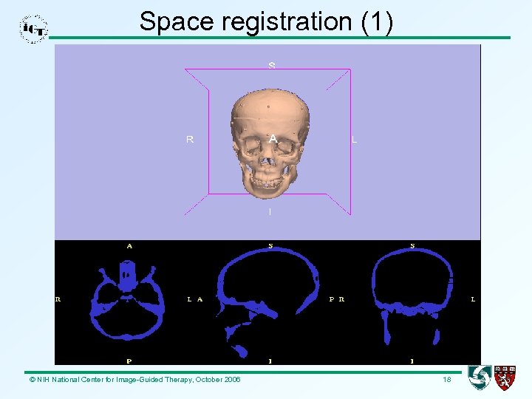Click the "R" label in the 3D view
This screenshot has height=399, width=532.
190,139
